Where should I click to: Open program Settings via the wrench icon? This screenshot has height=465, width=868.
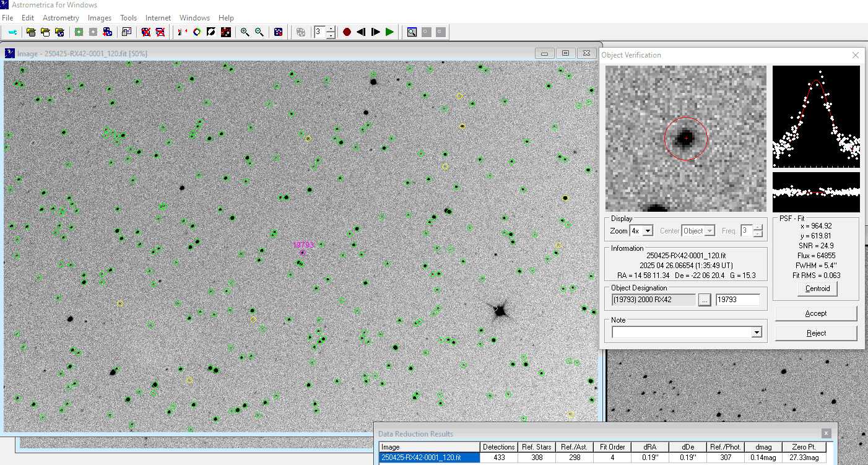coord(12,32)
